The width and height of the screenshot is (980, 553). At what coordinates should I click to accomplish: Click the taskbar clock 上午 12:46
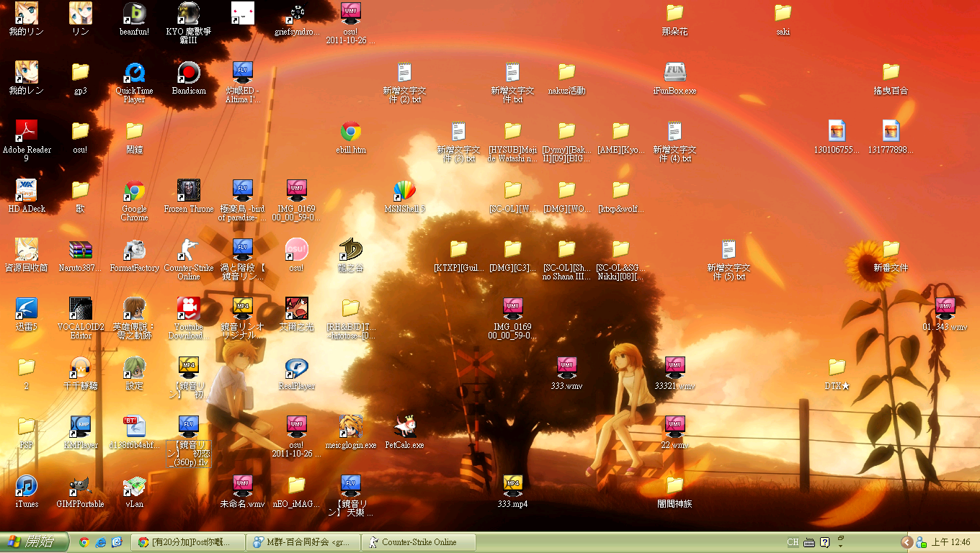[x=951, y=542]
